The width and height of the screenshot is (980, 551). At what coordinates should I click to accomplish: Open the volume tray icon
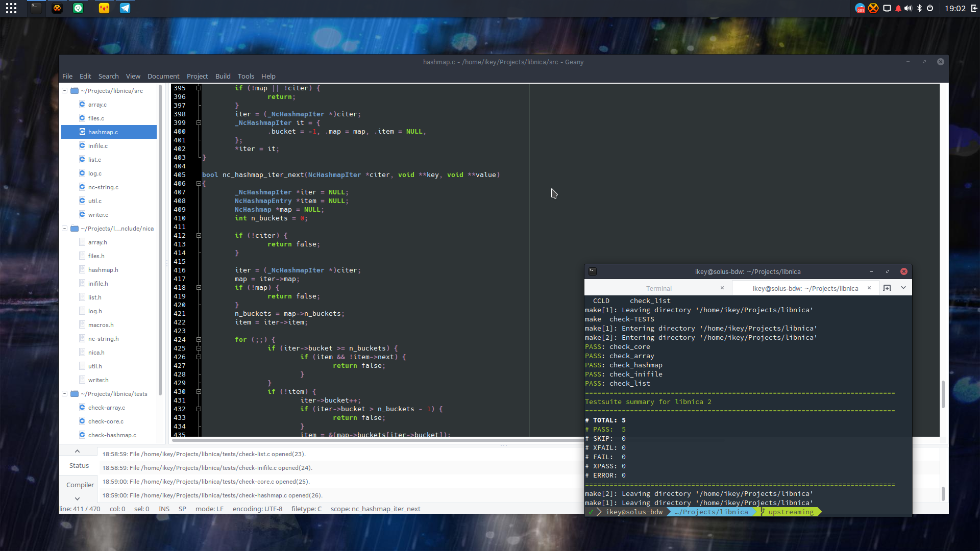click(908, 8)
